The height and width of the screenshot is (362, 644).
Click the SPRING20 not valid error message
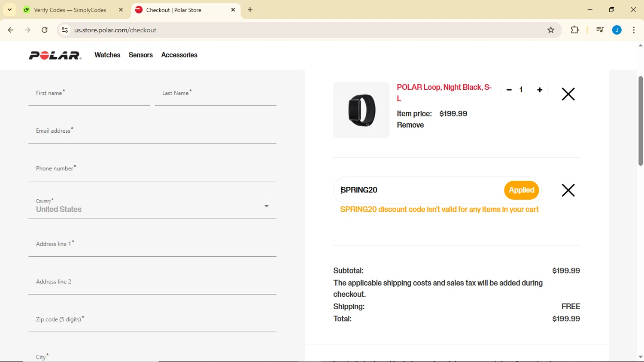[x=439, y=210]
